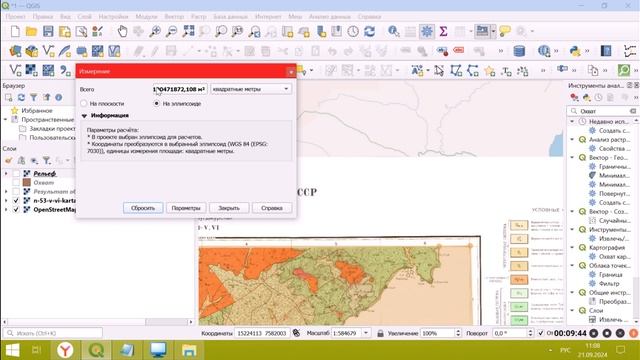The image size is (640, 360).
Task: Click the New GeoPackage Layer icon
Action: pyautogui.click(x=31, y=51)
